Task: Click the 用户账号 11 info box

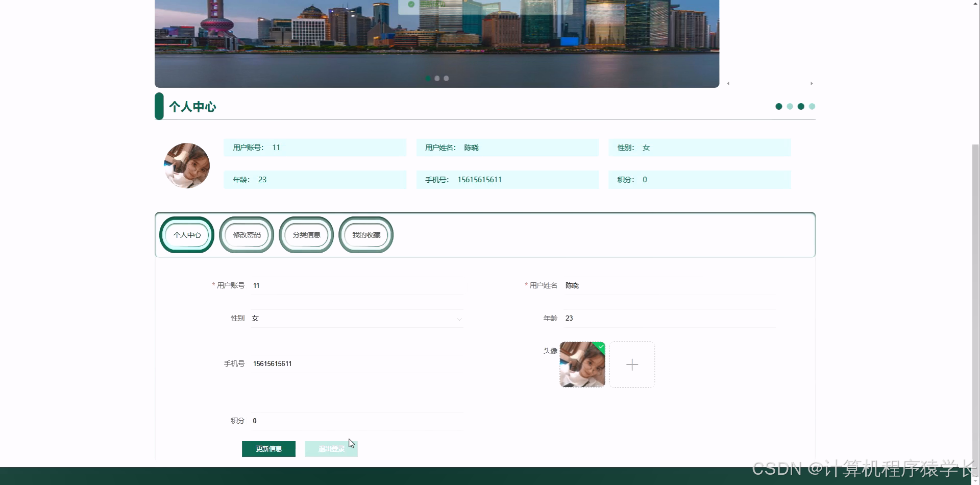Action: click(315, 148)
